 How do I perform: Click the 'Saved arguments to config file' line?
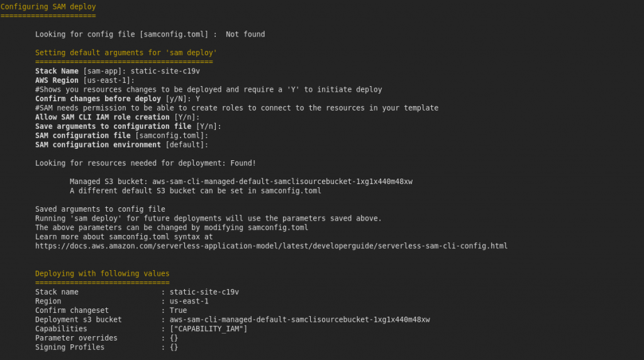[x=100, y=209]
